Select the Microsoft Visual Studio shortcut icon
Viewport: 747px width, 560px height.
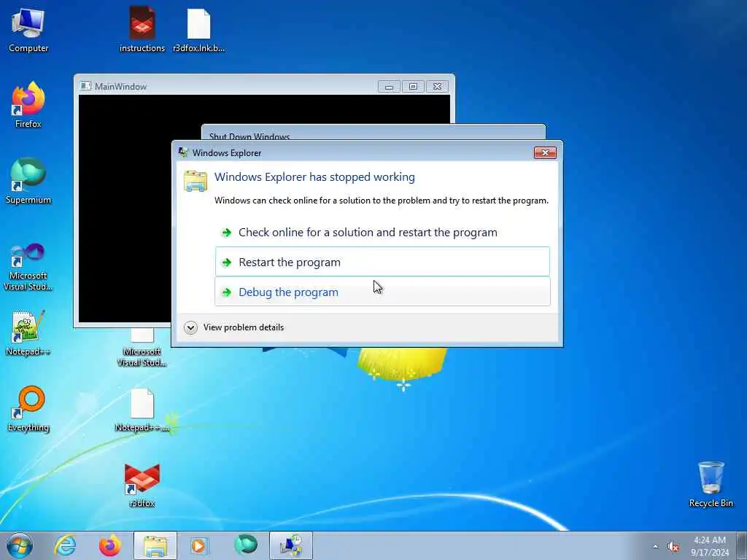click(28, 267)
